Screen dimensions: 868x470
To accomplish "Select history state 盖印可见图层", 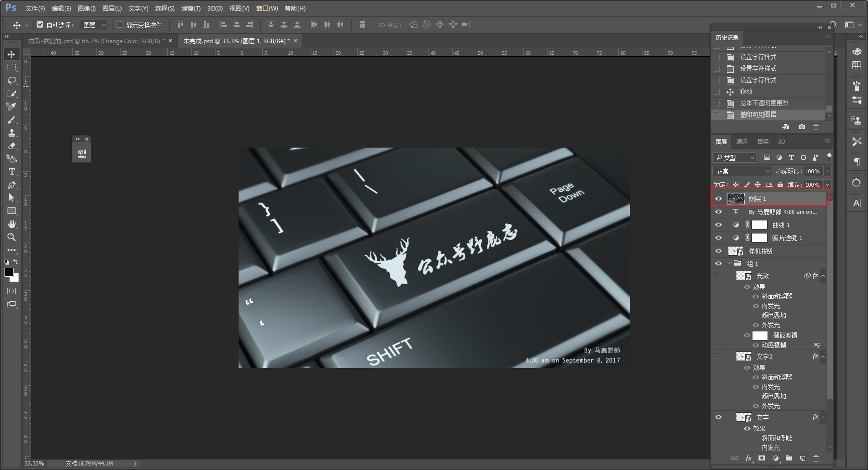I will click(x=769, y=114).
